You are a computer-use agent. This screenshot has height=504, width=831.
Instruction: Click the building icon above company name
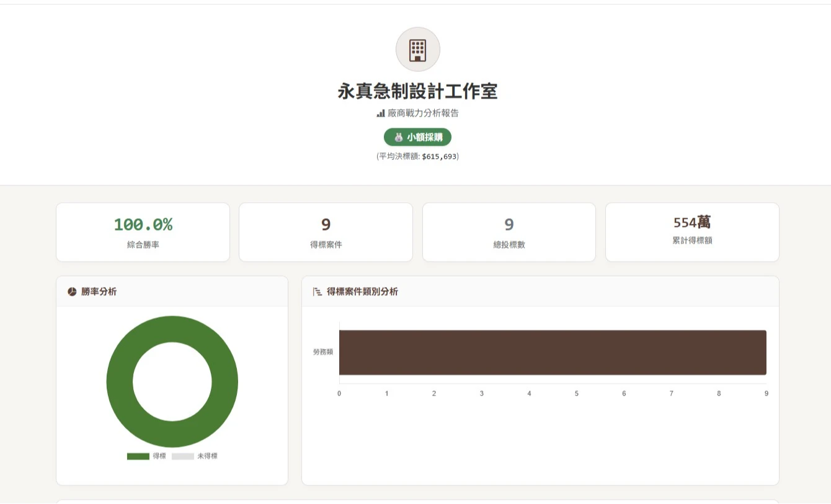(417, 50)
